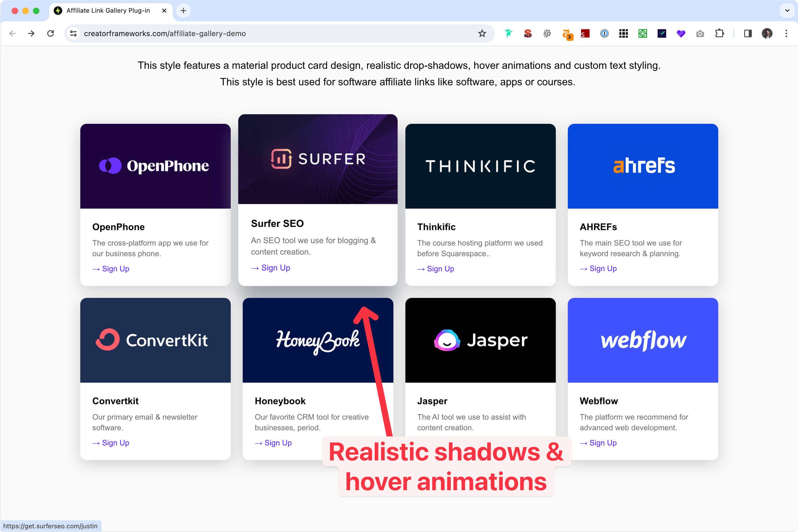The width and height of the screenshot is (798, 532).
Task: Bookmark this page with the star icon
Action: (482, 33)
